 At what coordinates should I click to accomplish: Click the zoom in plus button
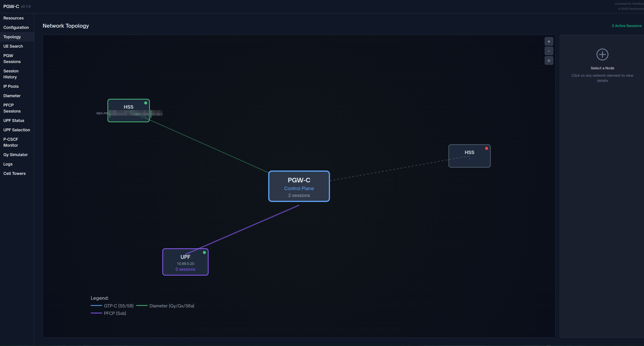549,41
